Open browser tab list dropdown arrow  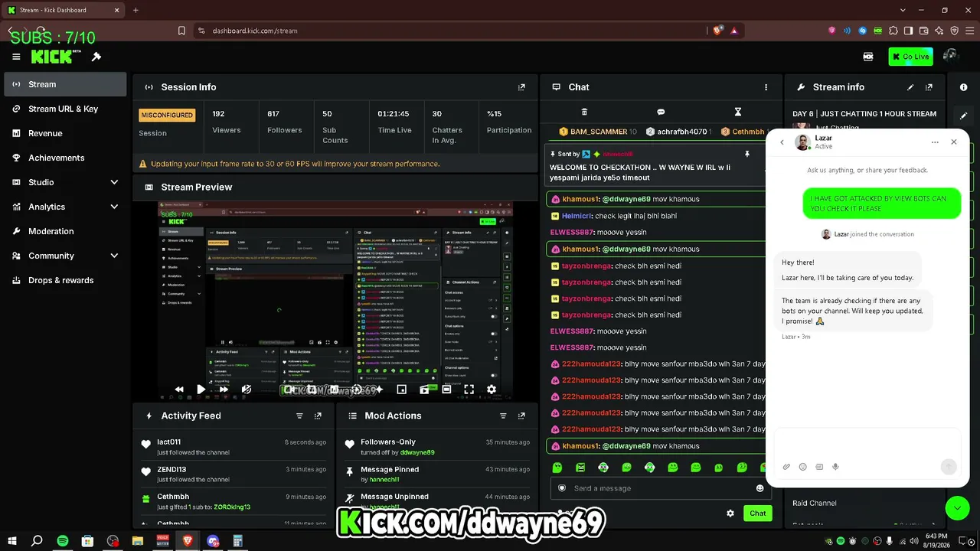pos(903,10)
